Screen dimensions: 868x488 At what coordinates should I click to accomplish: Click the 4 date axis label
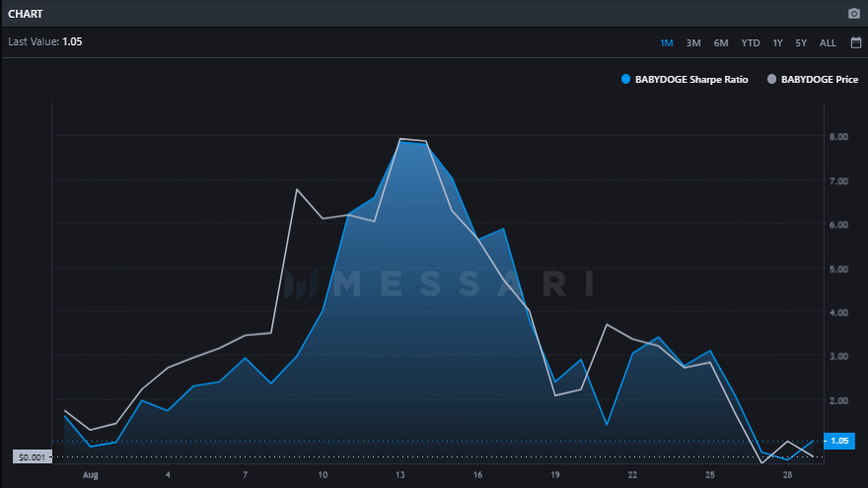point(168,475)
